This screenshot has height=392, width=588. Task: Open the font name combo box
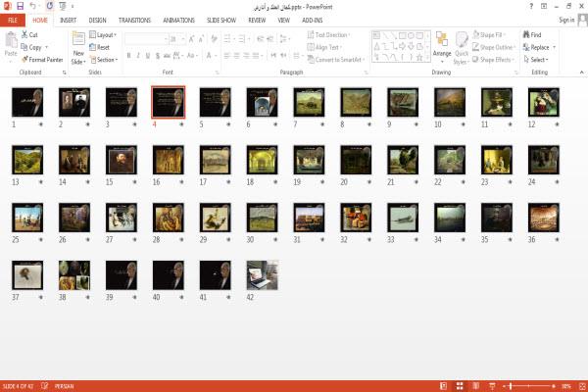pos(146,39)
